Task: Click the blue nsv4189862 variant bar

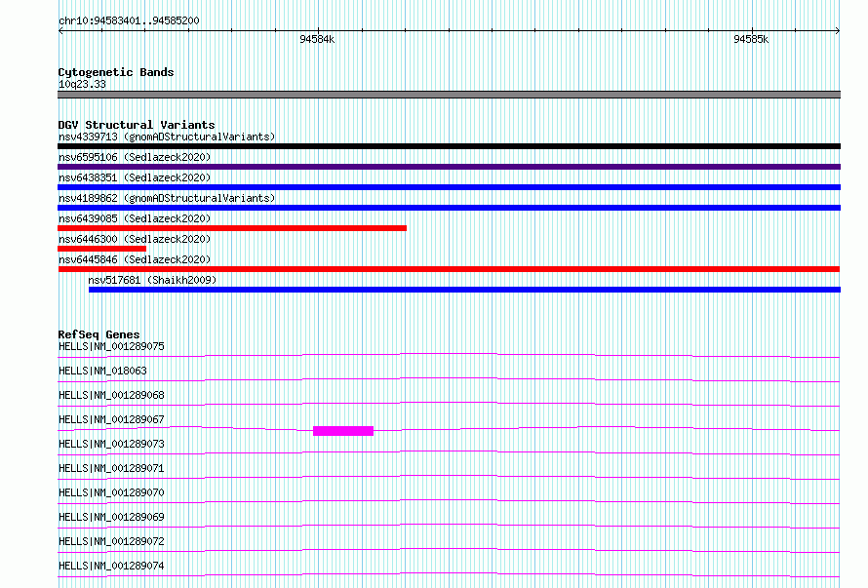Action: pyautogui.click(x=449, y=208)
